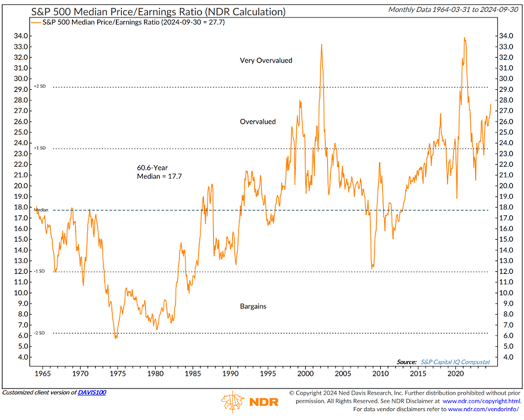Open the www.ndr.com/vendorinfo/ link
This screenshot has height=420, width=524.
pos(483,409)
